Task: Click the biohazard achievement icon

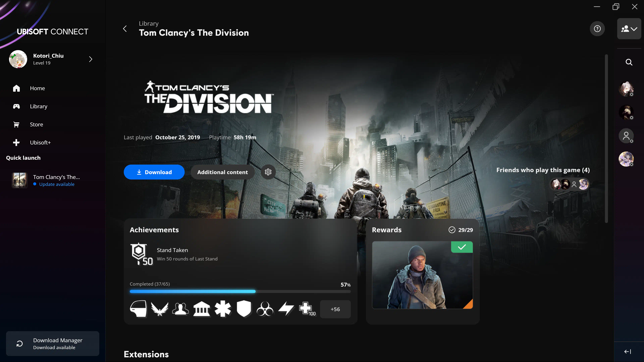Action: click(265, 309)
